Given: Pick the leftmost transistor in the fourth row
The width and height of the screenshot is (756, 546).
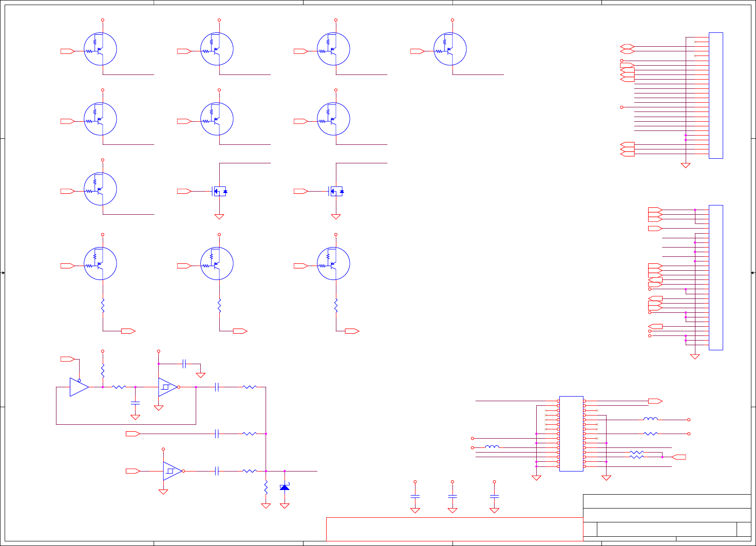Looking at the screenshot, I should (x=100, y=263).
